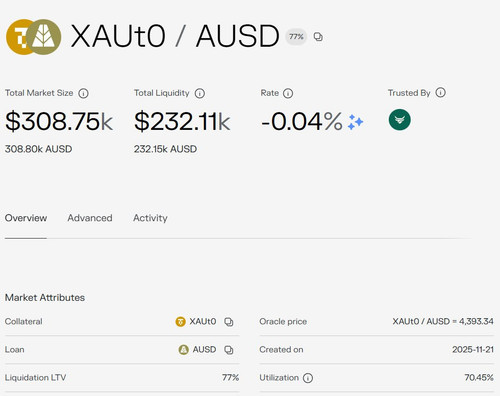Click the XAUt0 collateral token link
Image resolution: width=500 pixels, height=396 pixels.
(203, 321)
